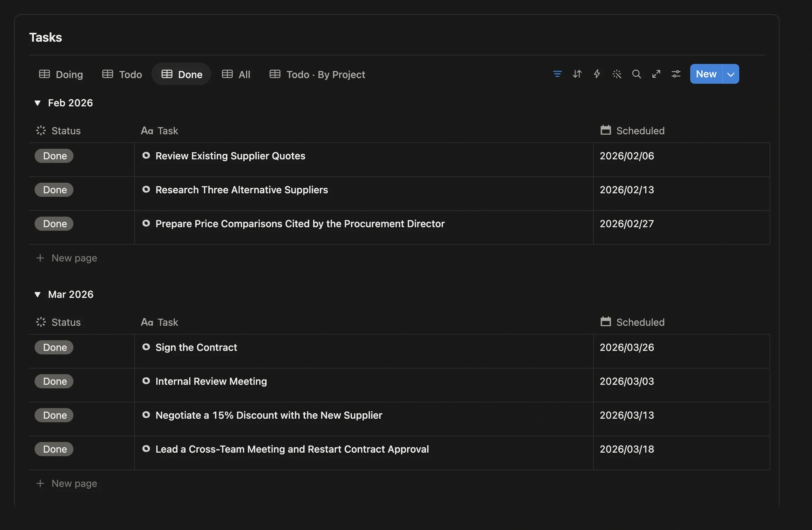This screenshot has width=812, height=530.
Task: Open Done status for Review Existing Supplier Quotes
Action: tap(54, 156)
